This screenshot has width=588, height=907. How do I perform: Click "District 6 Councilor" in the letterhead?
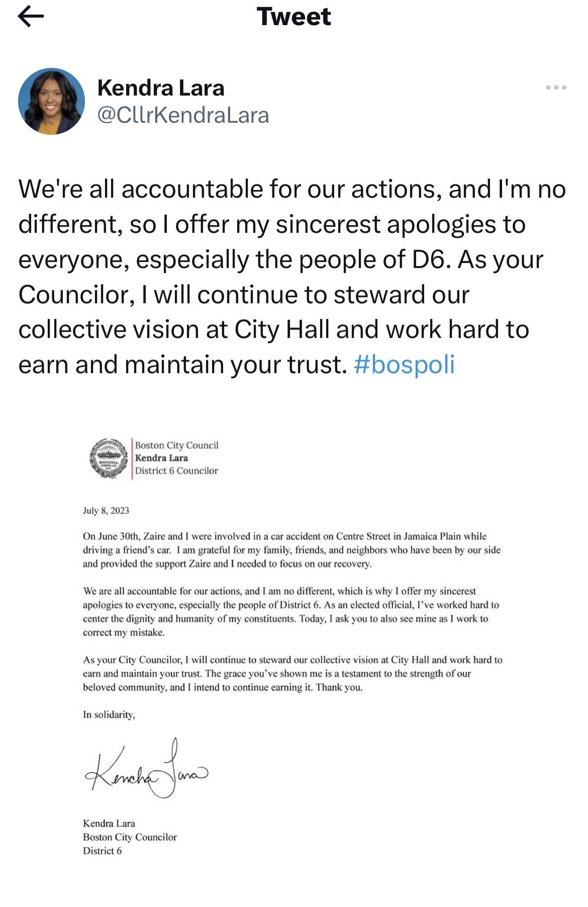pyautogui.click(x=176, y=471)
